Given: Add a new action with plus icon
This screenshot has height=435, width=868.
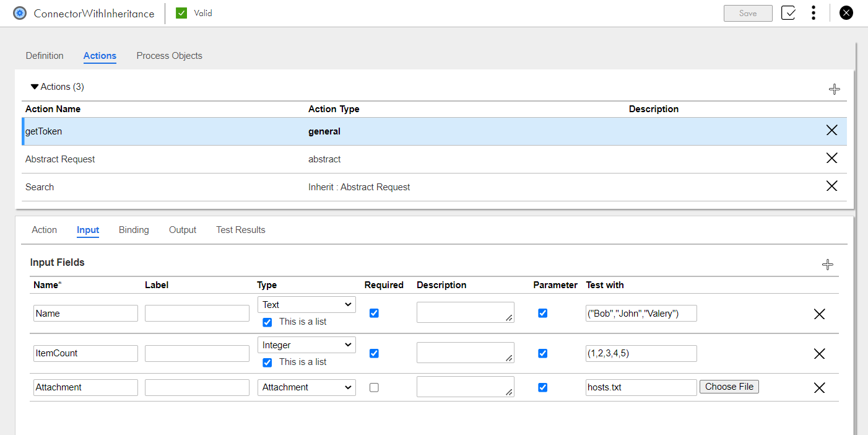Looking at the screenshot, I should (x=834, y=89).
